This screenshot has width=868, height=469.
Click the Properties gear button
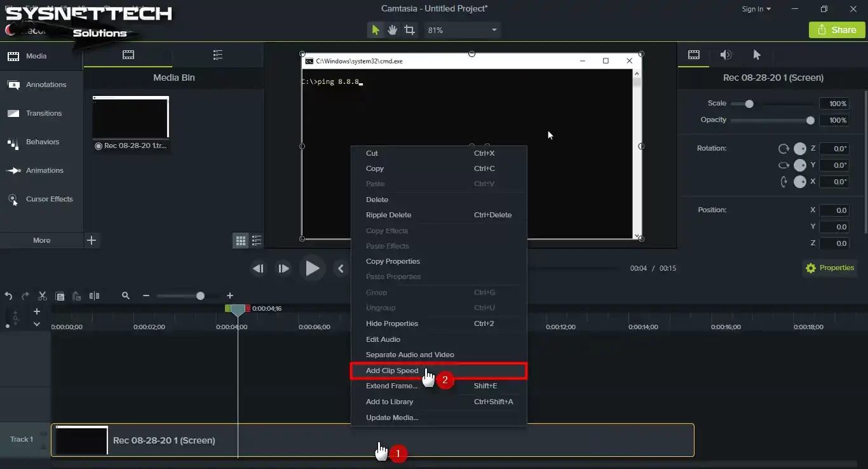[829, 268]
